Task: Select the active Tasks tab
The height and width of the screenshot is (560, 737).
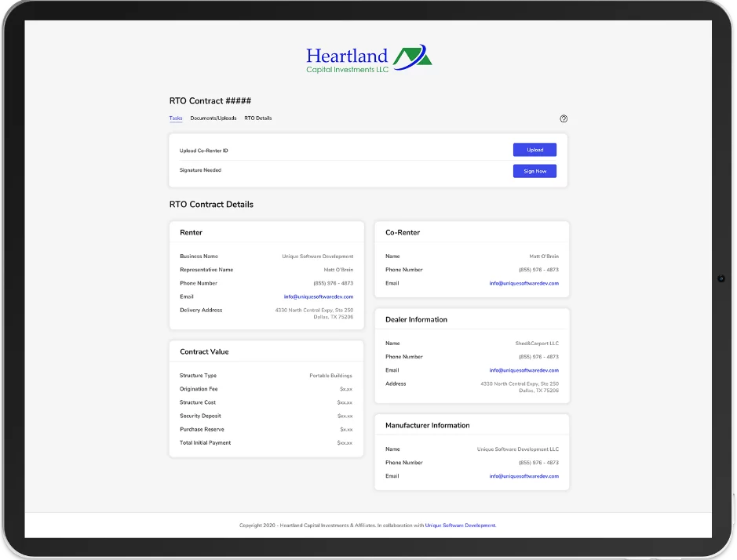Action: (175, 118)
